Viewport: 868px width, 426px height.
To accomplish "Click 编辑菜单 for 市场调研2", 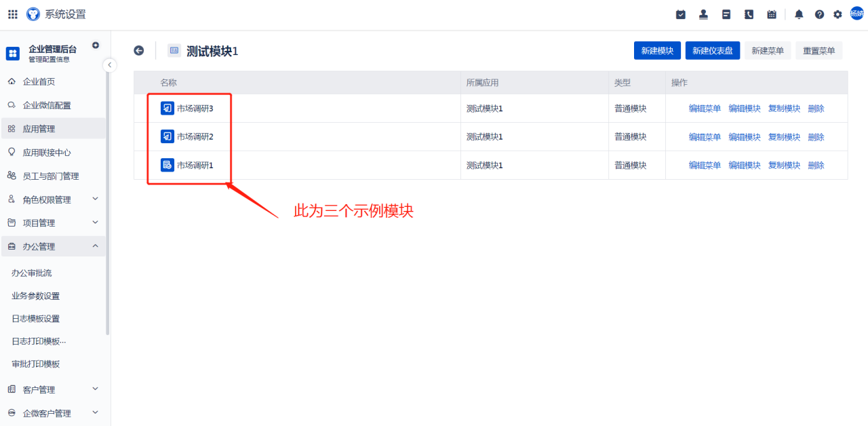I will [705, 137].
